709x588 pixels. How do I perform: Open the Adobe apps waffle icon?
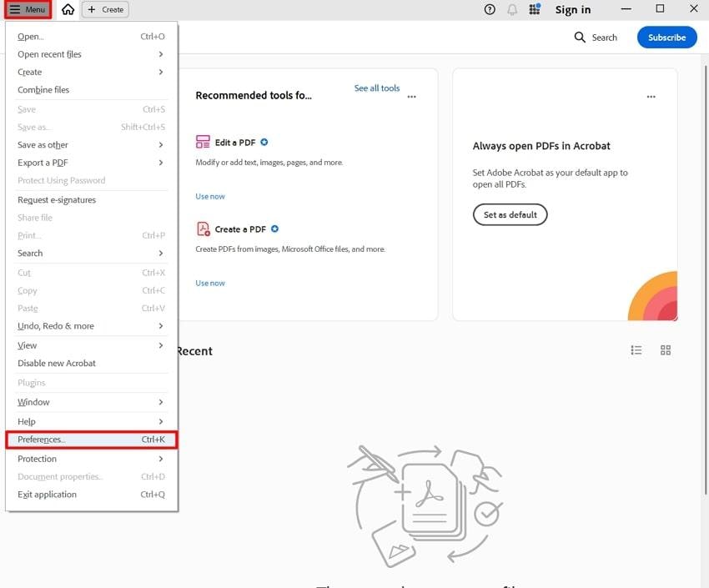(534, 9)
